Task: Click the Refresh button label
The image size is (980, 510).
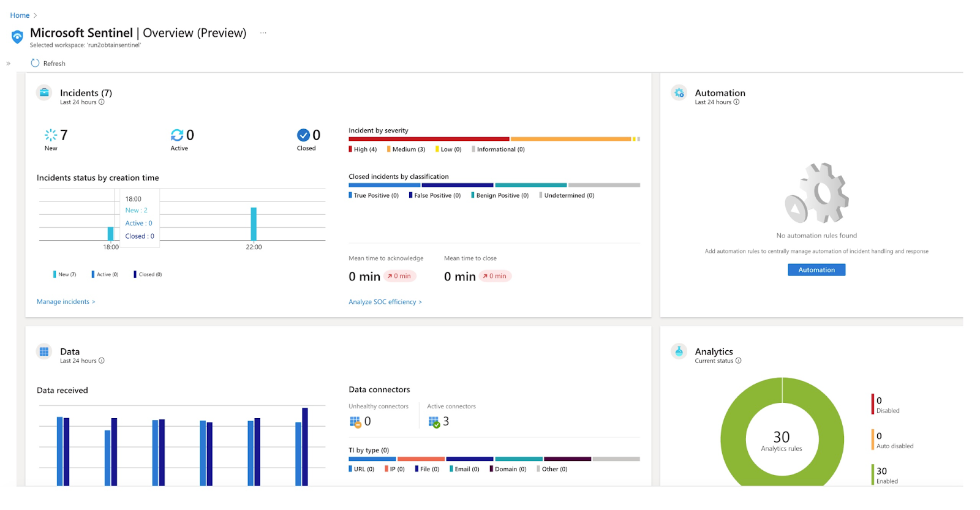Action: tap(55, 64)
